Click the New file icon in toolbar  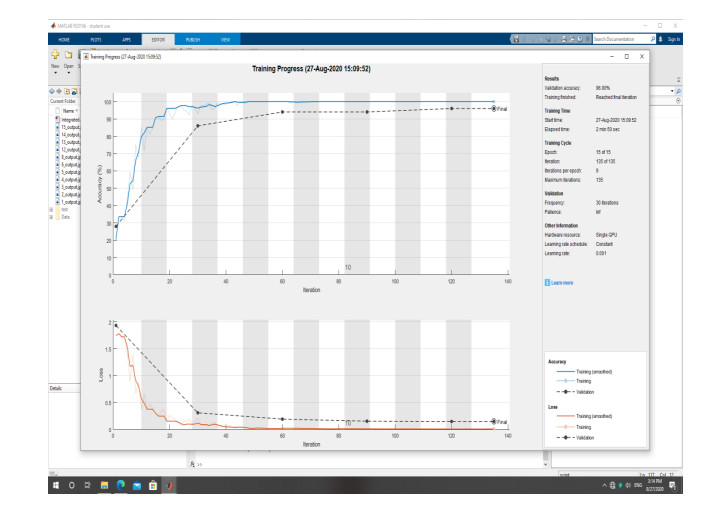coord(55,57)
